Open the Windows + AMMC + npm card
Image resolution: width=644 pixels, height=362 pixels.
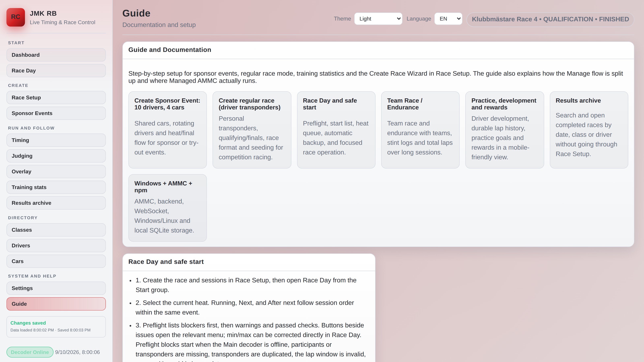coord(167,208)
